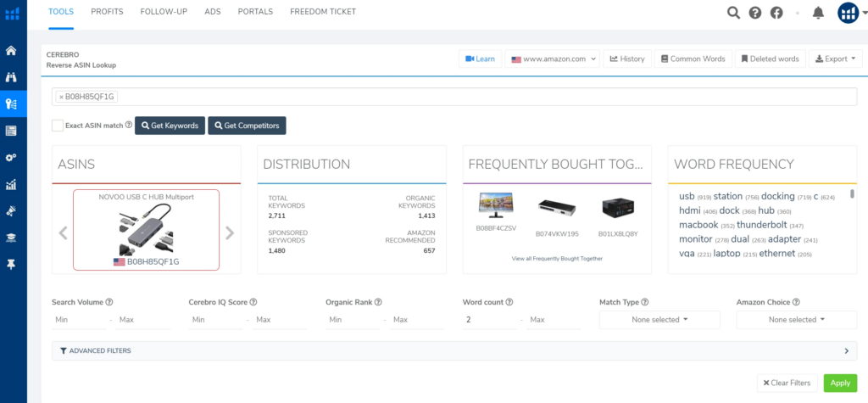Viewport: 868px width, 403px height.
Task: Click the Word count Min field
Action: tap(490, 320)
